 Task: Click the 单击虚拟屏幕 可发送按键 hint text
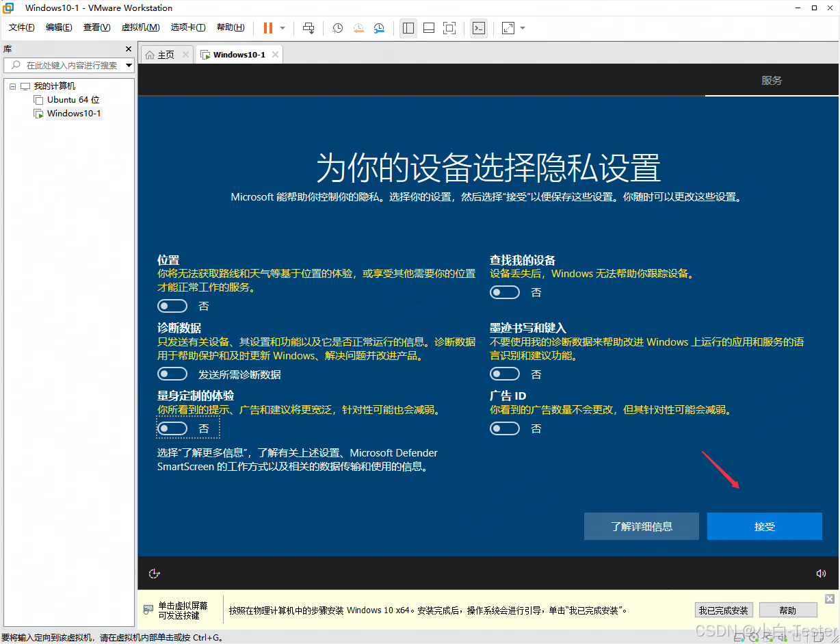pos(183,610)
